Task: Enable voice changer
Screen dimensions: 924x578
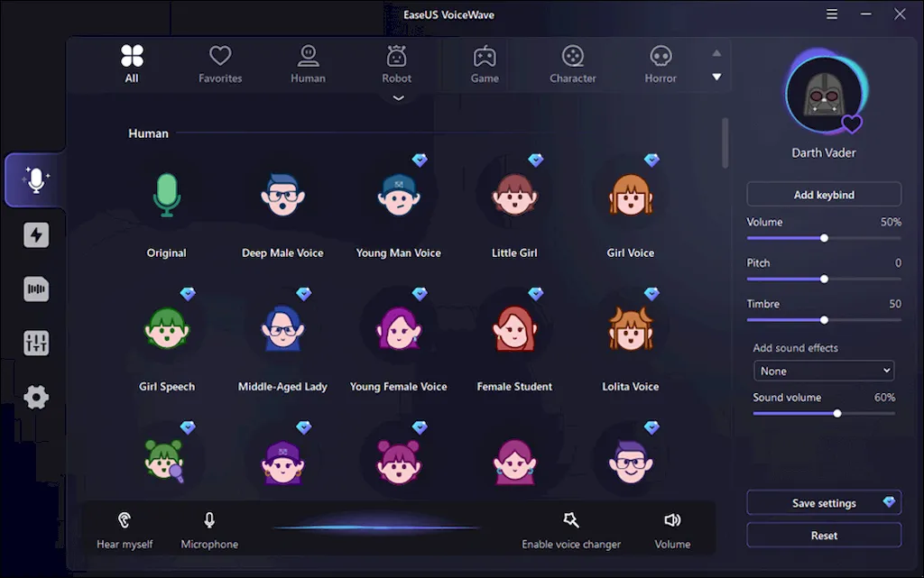Action: pyautogui.click(x=571, y=531)
